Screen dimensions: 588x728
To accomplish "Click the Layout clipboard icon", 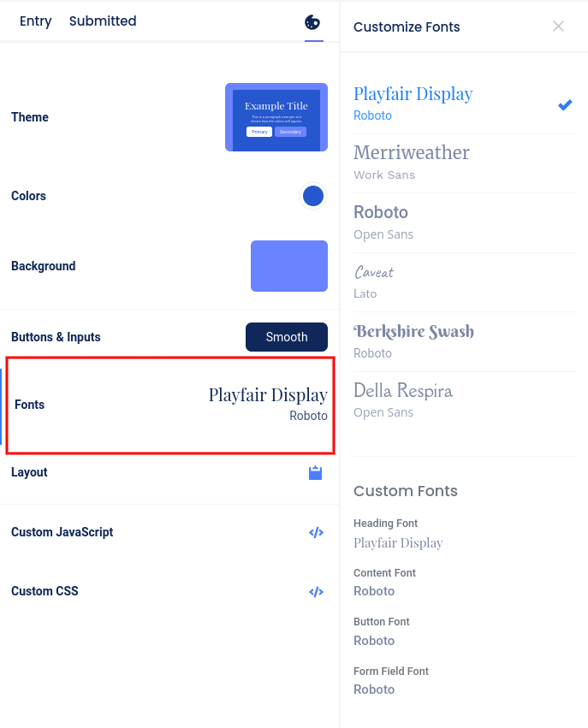I will pyautogui.click(x=315, y=472).
